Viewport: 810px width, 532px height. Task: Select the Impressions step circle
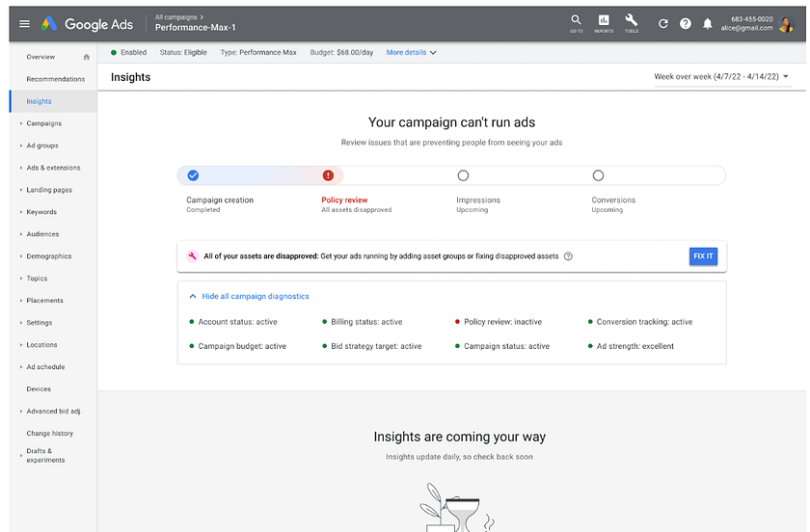[x=463, y=175]
